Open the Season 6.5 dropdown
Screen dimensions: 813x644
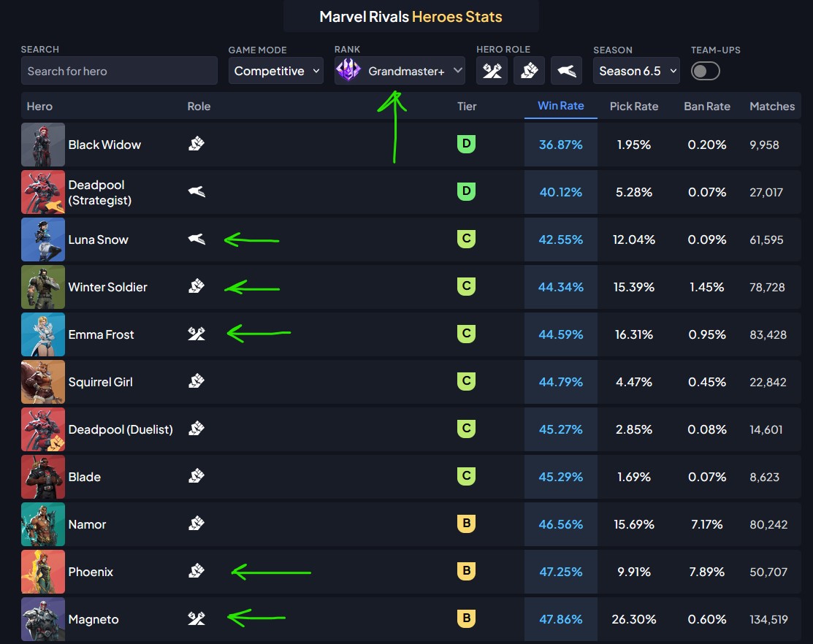pos(636,71)
